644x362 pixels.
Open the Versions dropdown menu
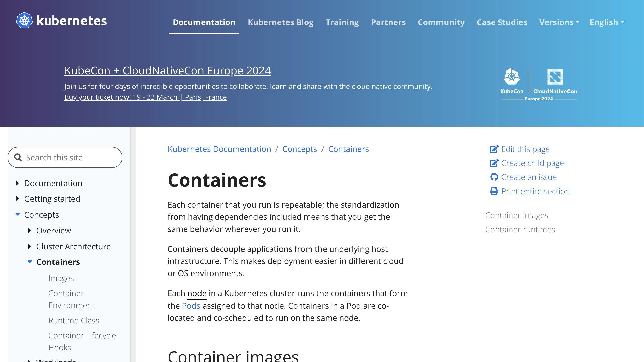559,22
